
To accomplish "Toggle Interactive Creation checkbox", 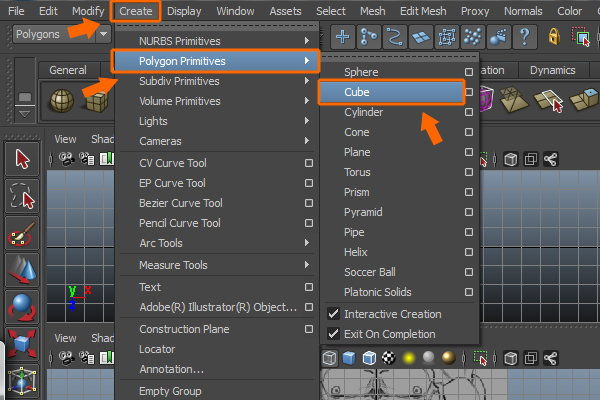I will point(333,314).
